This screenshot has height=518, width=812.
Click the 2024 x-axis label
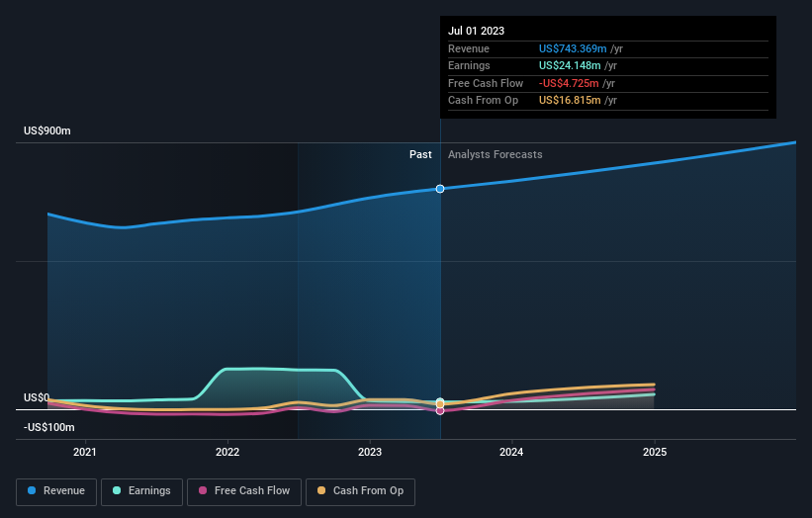pyautogui.click(x=511, y=453)
